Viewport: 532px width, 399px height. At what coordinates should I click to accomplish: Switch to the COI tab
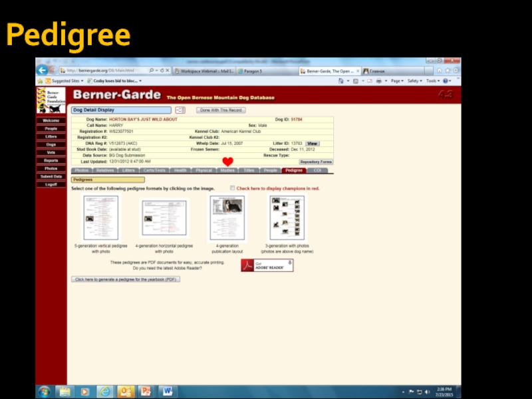pos(317,170)
